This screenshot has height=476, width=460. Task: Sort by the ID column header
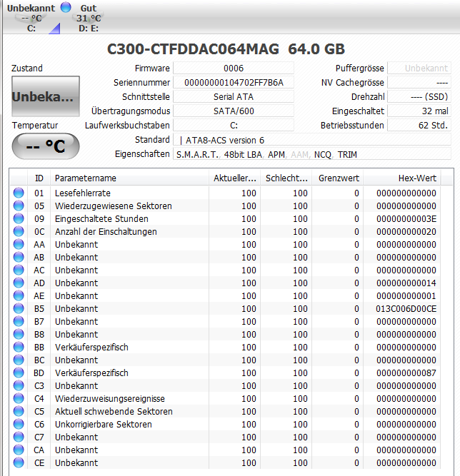39,178
